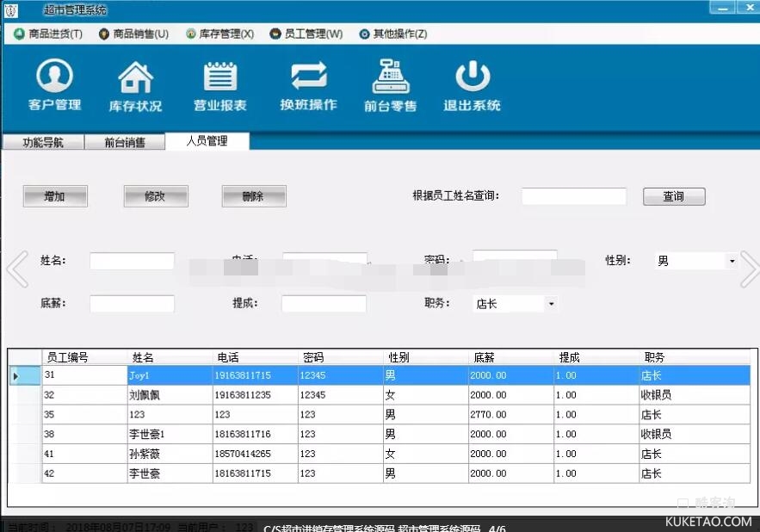760x532 pixels.
Task: Click employee number cell 35
Action: click(x=84, y=415)
